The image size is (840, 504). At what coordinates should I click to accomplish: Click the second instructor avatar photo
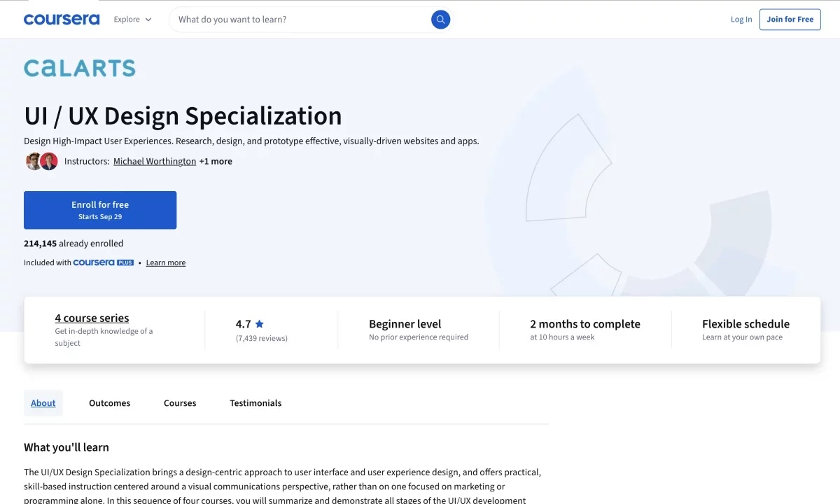tap(49, 161)
